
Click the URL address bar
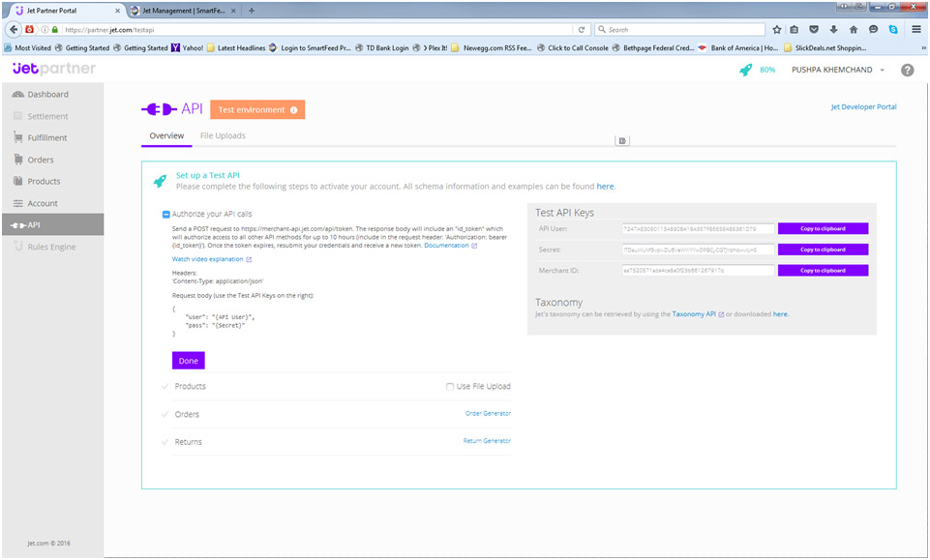tap(317, 30)
